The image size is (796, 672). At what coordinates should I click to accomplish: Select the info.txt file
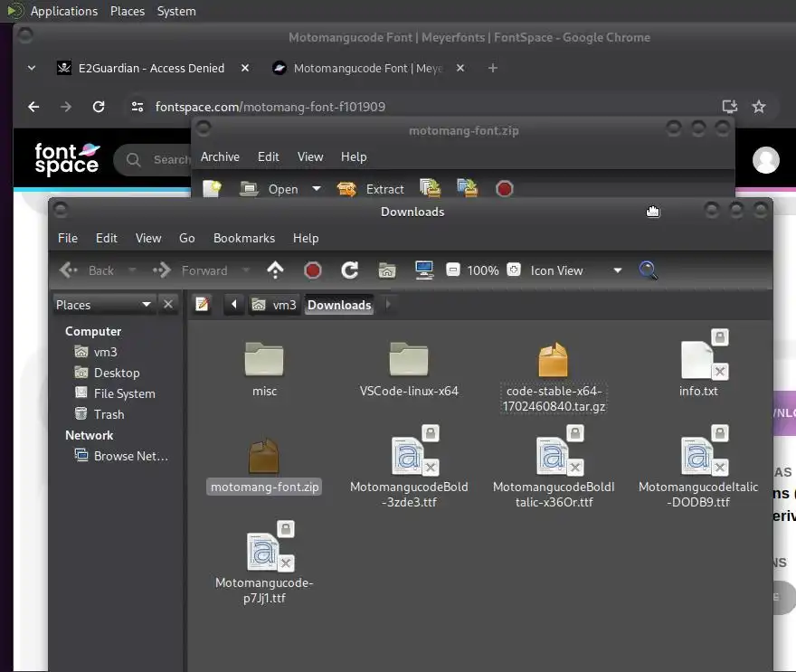click(x=698, y=364)
